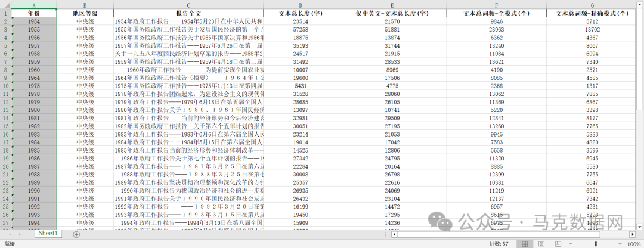
Task: Select cell with value 57258
Action: coord(301,30)
